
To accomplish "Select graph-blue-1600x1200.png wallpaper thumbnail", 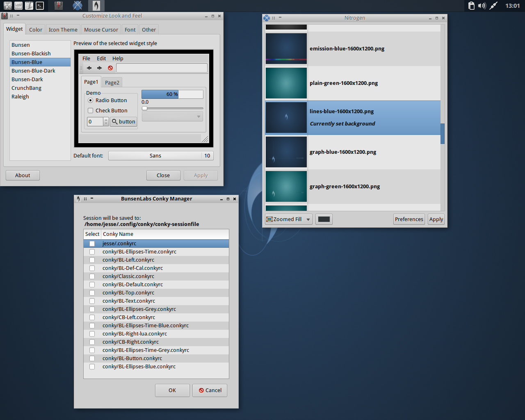I will coord(286,152).
